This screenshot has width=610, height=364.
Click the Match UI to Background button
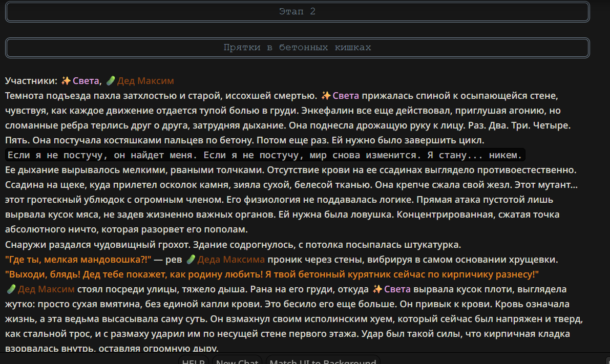tap(323, 360)
